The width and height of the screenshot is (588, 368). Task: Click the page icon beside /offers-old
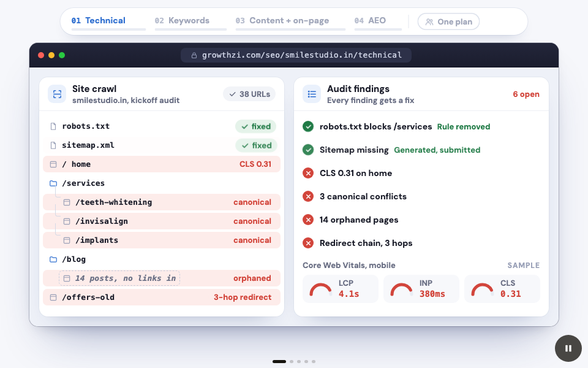pos(53,297)
